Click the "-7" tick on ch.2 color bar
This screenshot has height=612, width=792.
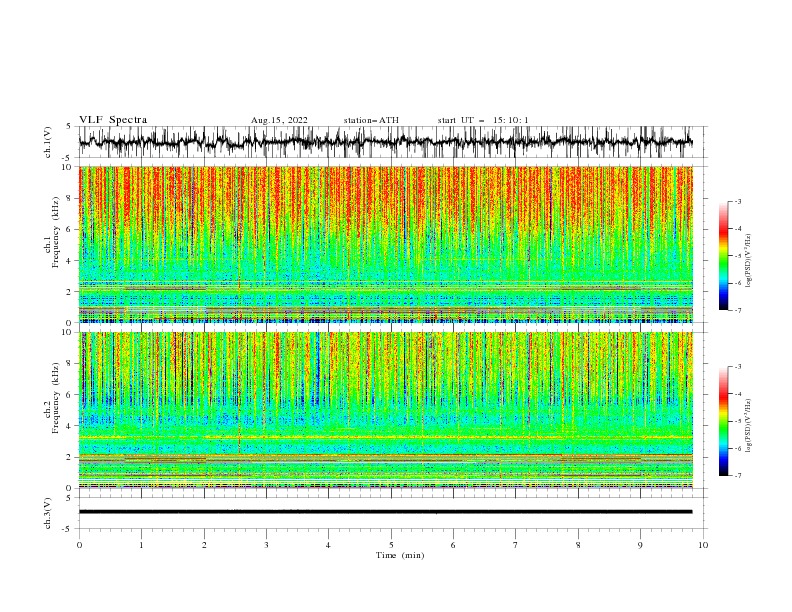pos(738,475)
